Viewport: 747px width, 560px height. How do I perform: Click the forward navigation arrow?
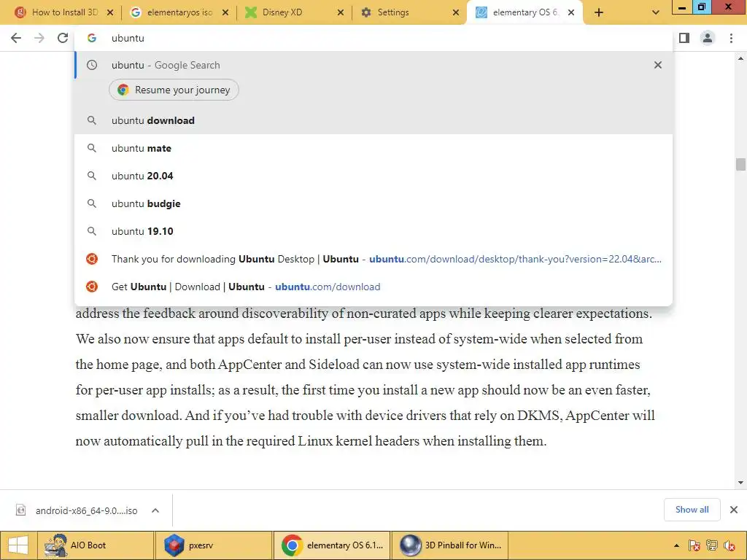[x=39, y=38]
